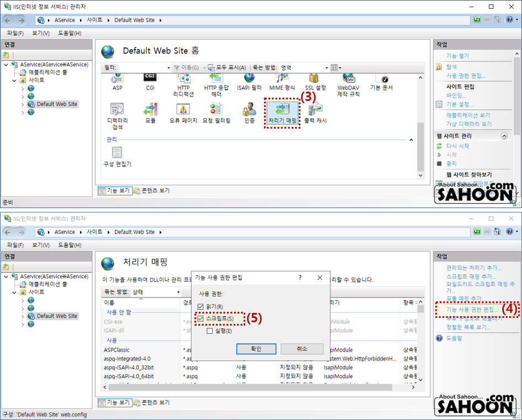The image size is (522, 420).
Task: Click the 확인 button in the permissions dialog
Action: pos(256,349)
